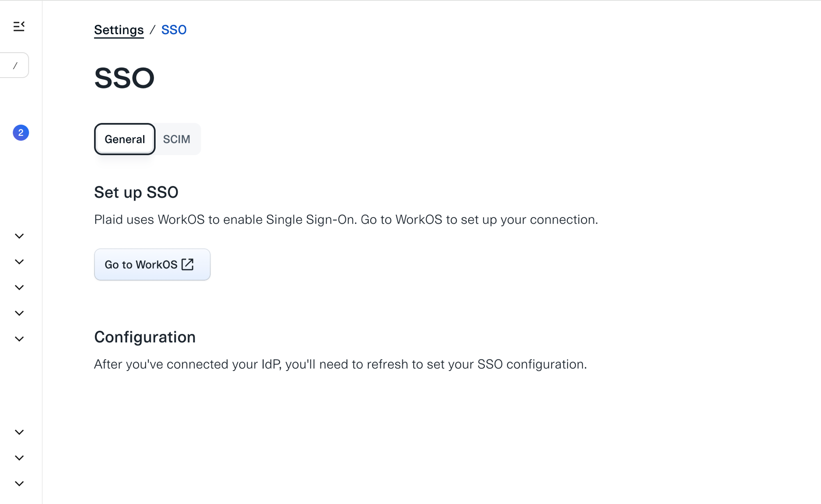Click the large SSO page title
Image resolution: width=821 pixels, height=504 pixels.
124,78
